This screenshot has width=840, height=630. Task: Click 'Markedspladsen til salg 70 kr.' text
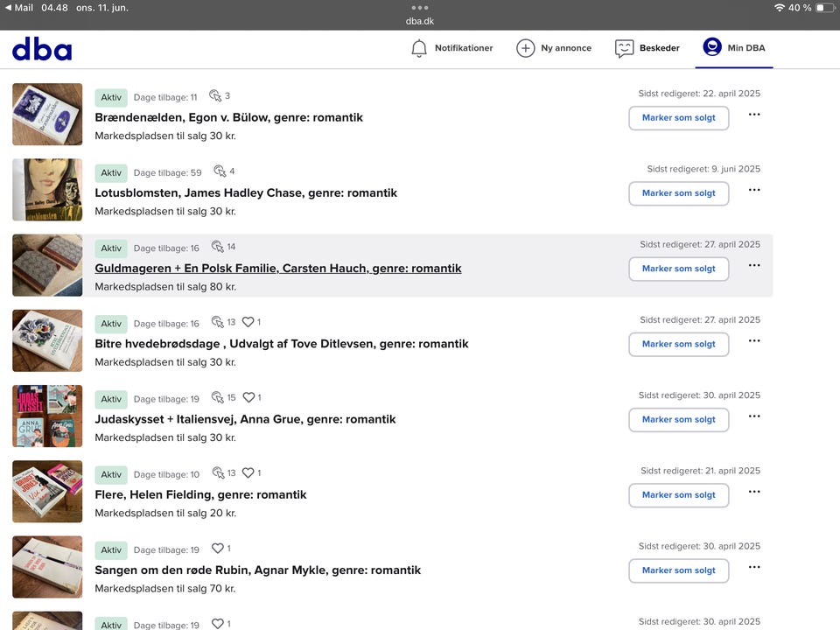click(165, 589)
